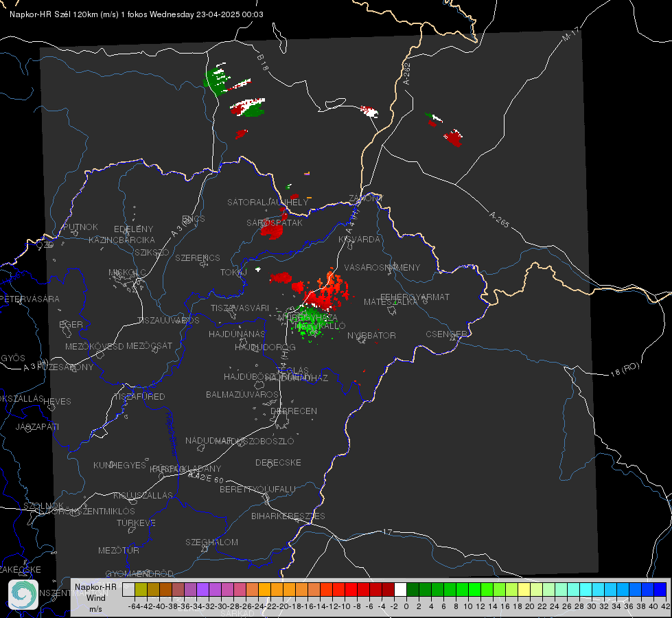Select the M-17 road label
The width and height of the screenshot is (672, 618).
571,34
